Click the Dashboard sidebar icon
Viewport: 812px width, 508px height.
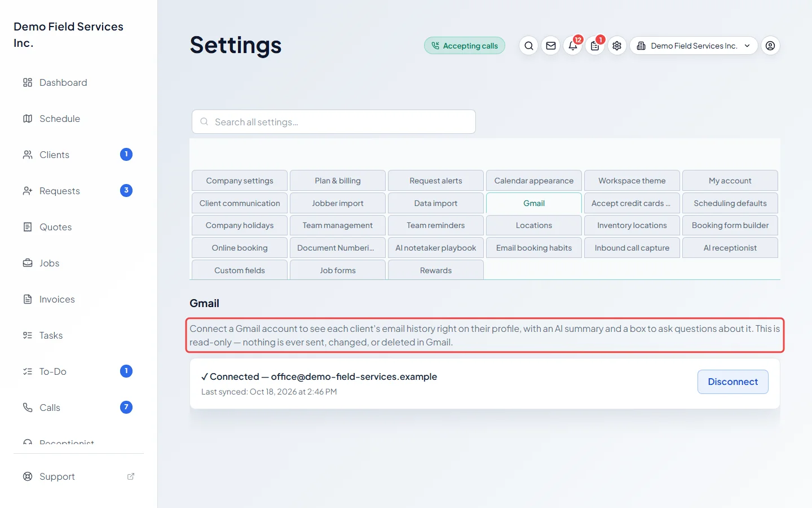(28, 82)
